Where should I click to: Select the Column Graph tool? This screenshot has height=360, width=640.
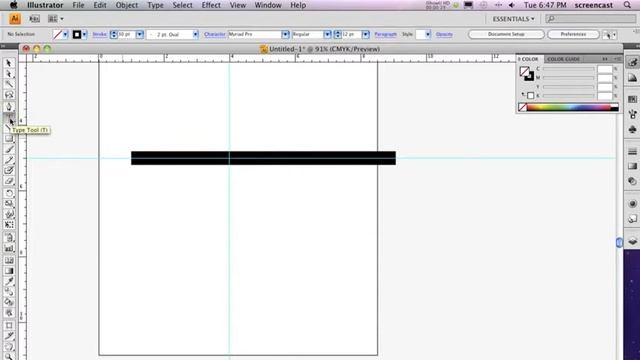(x=9, y=249)
